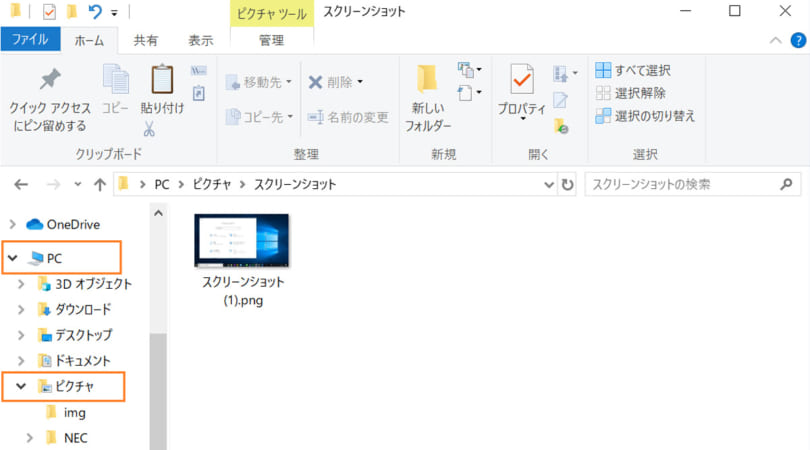
Task: Click quick access New folder icon
Action: (x=72, y=11)
